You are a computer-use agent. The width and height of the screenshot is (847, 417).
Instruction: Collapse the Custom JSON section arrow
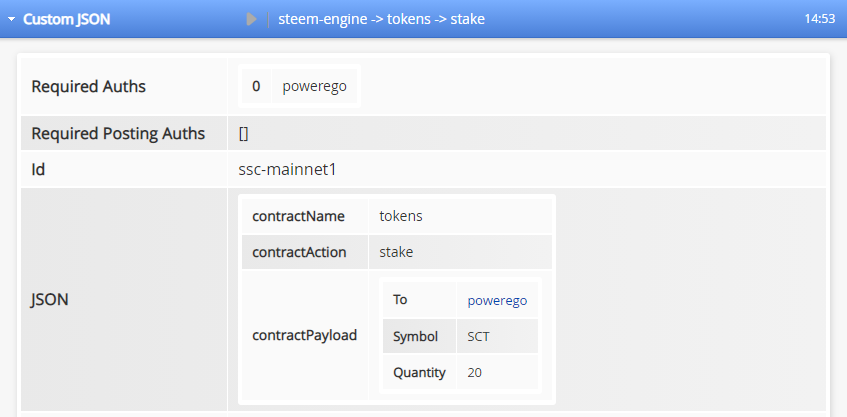[11, 19]
